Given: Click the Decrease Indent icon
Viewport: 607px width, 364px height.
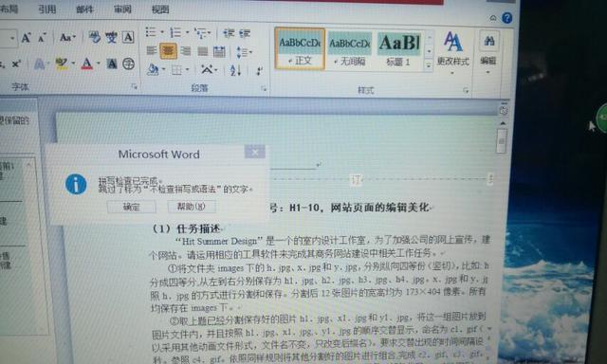Looking at the screenshot, I should click(x=229, y=34).
